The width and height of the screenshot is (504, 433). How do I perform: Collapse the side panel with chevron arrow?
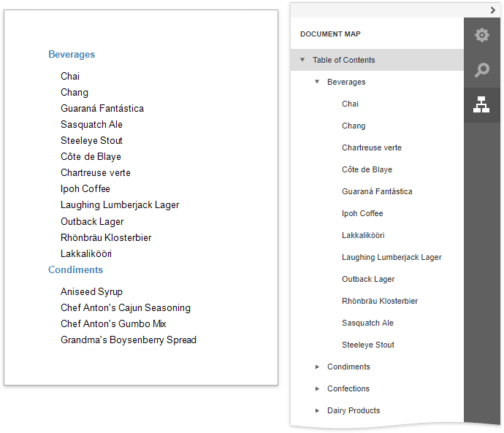tap(493, 9)
